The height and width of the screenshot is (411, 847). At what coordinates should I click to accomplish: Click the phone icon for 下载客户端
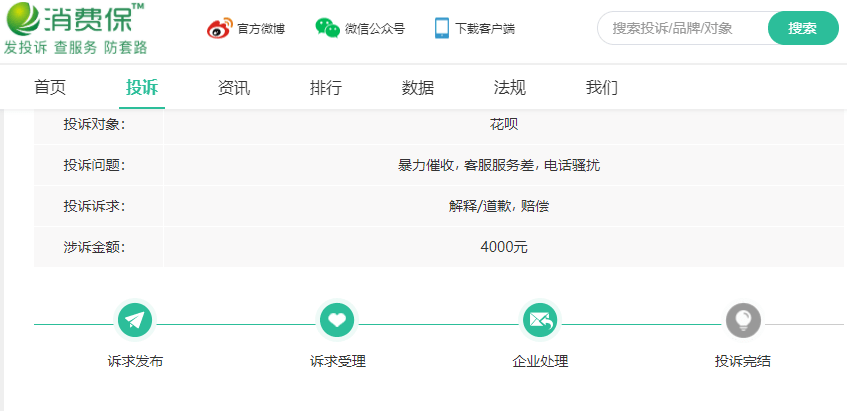tap(441, 28)
